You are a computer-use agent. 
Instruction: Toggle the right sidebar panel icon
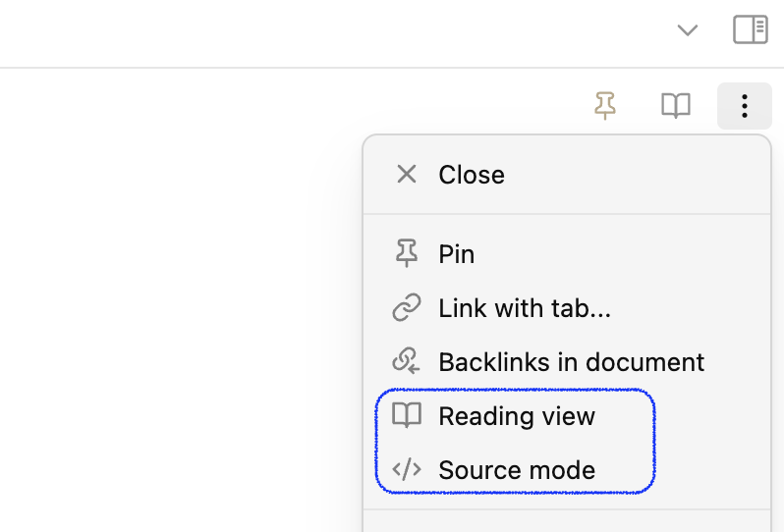pos(750,29)
